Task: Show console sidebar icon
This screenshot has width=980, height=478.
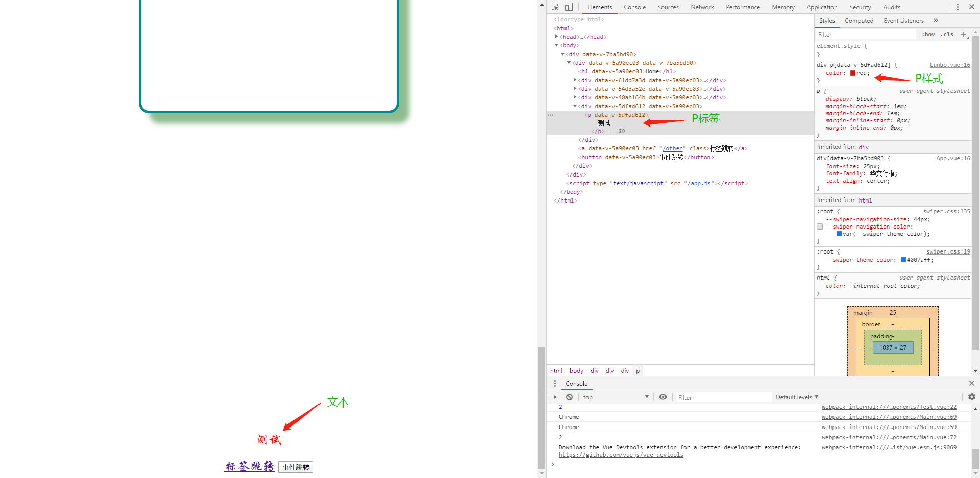Action: [x=555, y=397]
